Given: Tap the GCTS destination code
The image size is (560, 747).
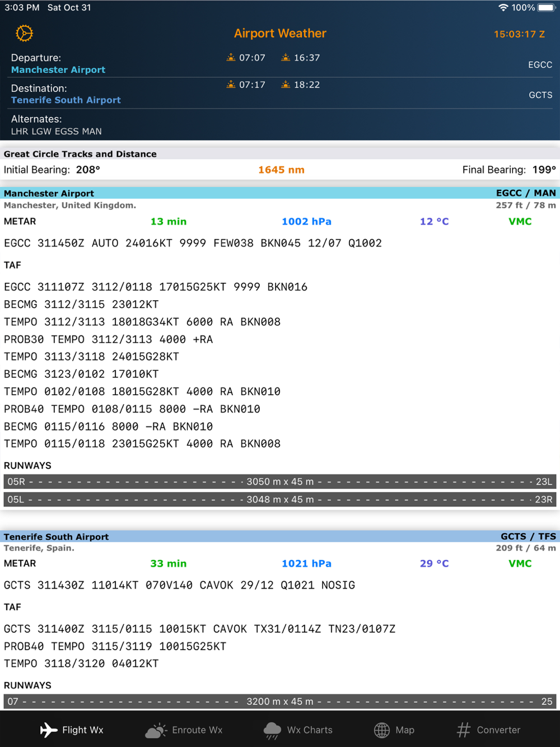Looking at the screenshot, I should click(540, 95).
